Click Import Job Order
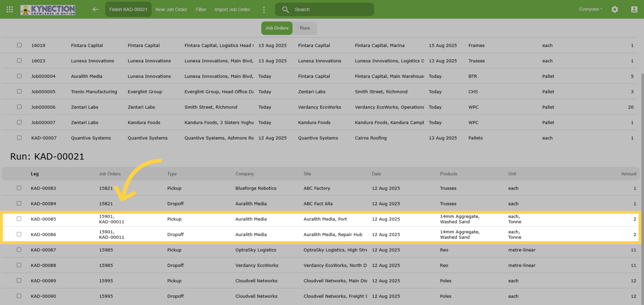The height and width of the screenshot is (305, 644). 232,9
